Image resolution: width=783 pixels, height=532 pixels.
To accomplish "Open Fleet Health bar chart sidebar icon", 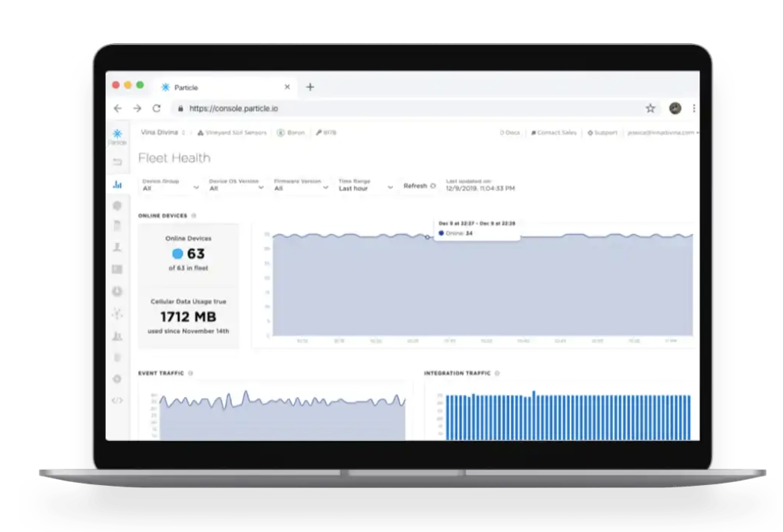I will [x=117, y=185].
